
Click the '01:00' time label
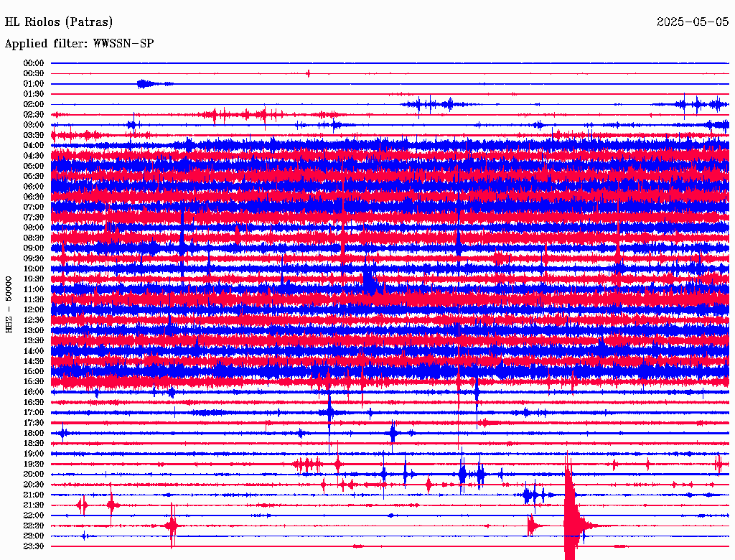(34, 84)
